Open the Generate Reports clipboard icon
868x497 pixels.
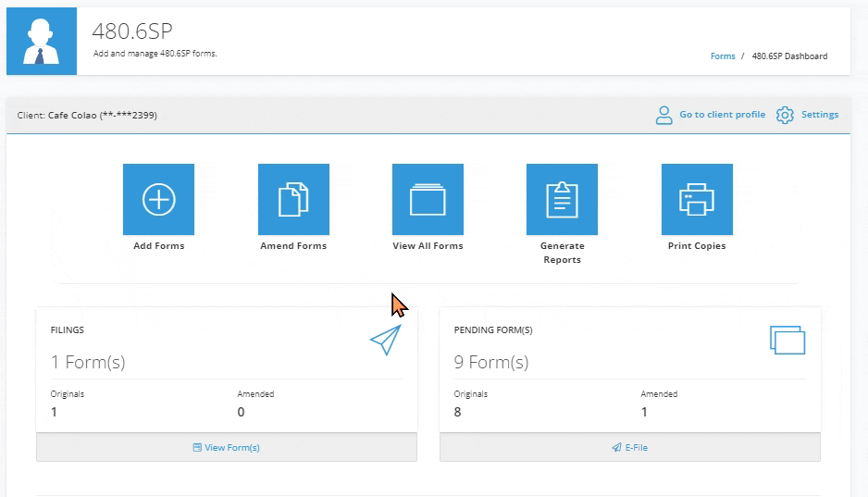(x=562, y=199)
